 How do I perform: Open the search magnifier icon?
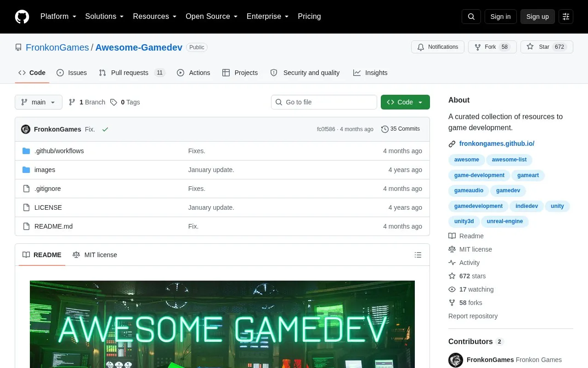click(x=471, y=17)
